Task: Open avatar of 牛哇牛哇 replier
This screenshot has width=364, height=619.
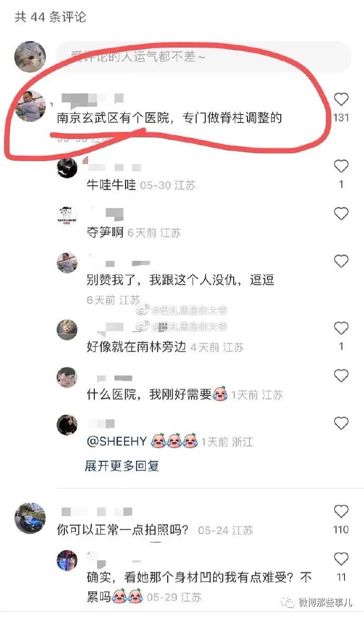Action: pos(66,168)
